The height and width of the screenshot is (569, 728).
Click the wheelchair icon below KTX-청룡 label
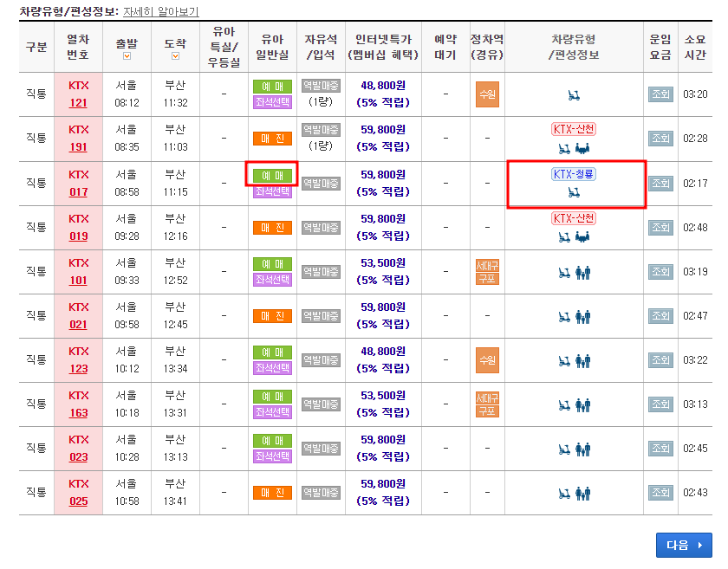click(x=575, y=191)
